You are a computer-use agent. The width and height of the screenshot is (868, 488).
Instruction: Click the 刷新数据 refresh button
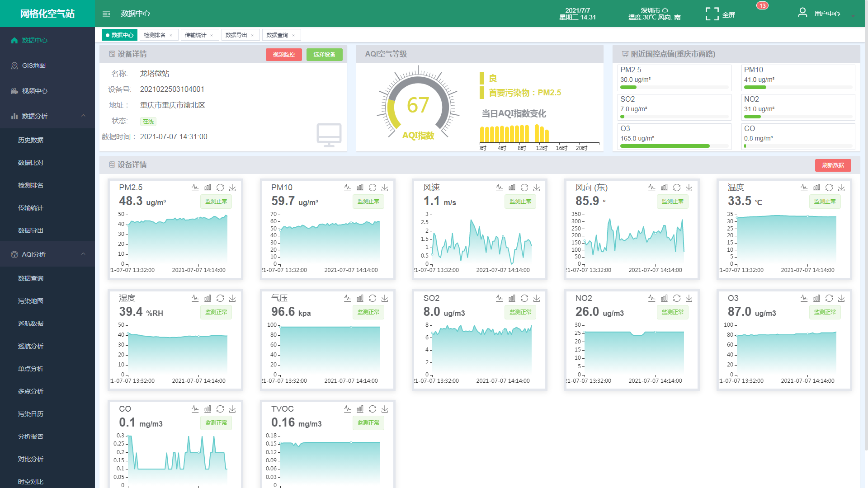pos(833,165)
